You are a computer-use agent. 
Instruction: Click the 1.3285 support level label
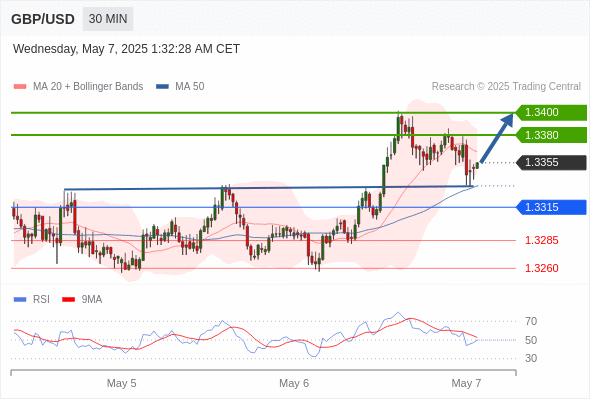[x=541, y=240]
